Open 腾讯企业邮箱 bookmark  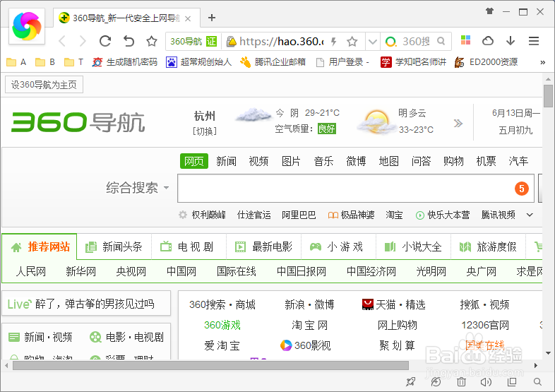[x=273, y=62]
